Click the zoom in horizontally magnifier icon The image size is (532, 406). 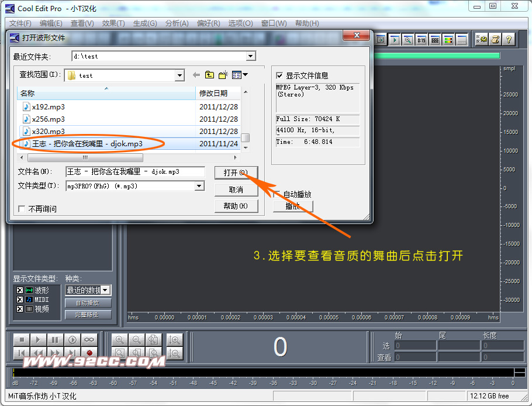(x=120, y=340)
